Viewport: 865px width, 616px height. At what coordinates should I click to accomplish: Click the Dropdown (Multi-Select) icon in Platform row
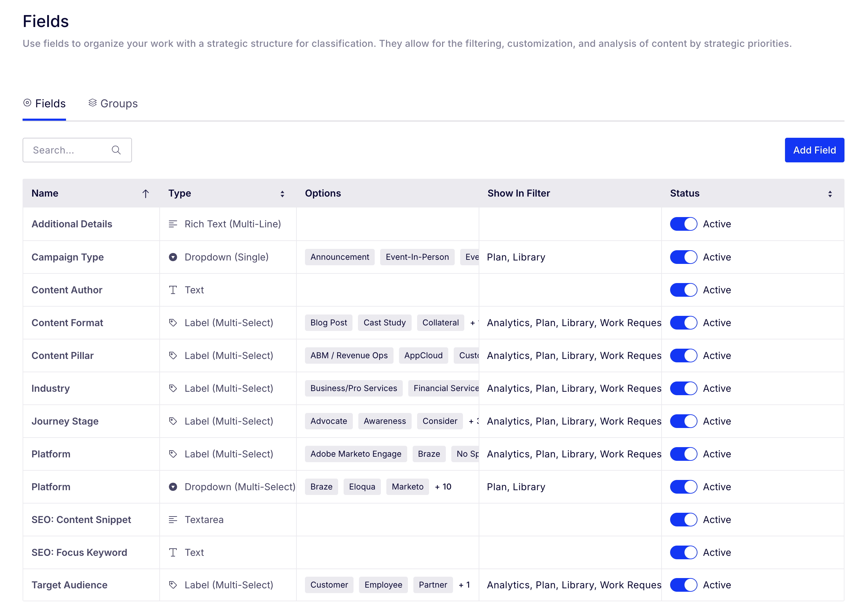[173, 487]
